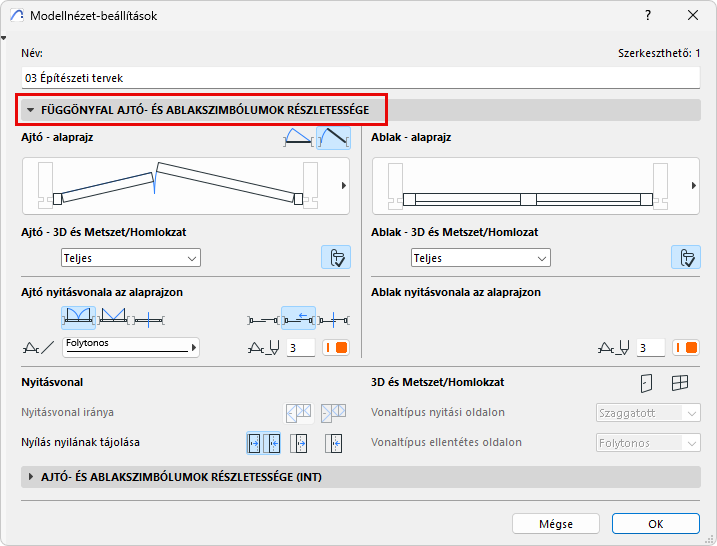
Task: Collapse the Függönyfal ajtó- és ablakszimbólumok panel
Action: (31, 110)
